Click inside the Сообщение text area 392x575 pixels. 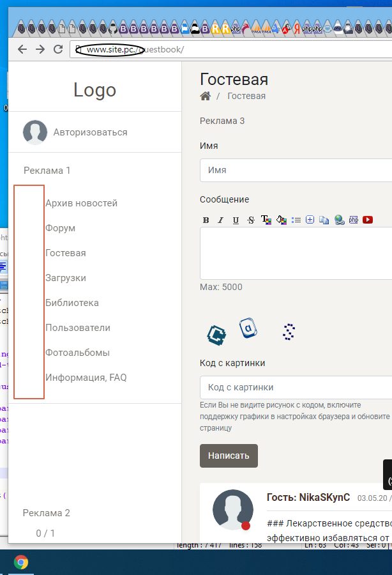[296, 254]
